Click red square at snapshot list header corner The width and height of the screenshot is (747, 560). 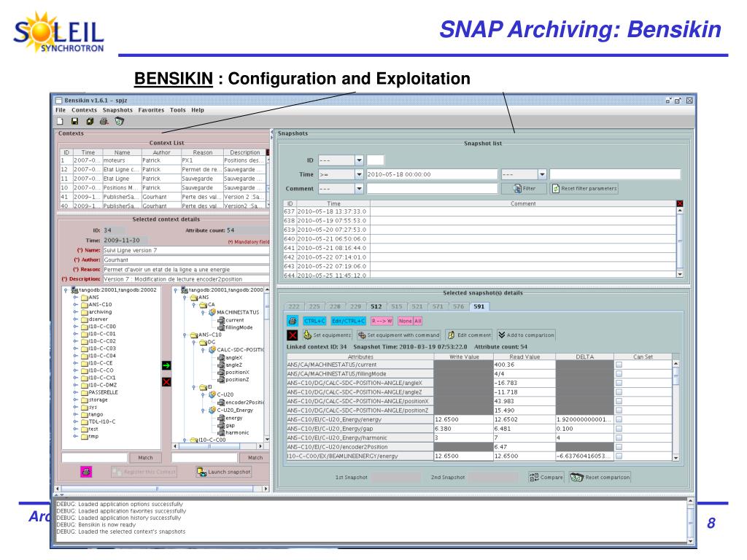[x=680, y=204]
